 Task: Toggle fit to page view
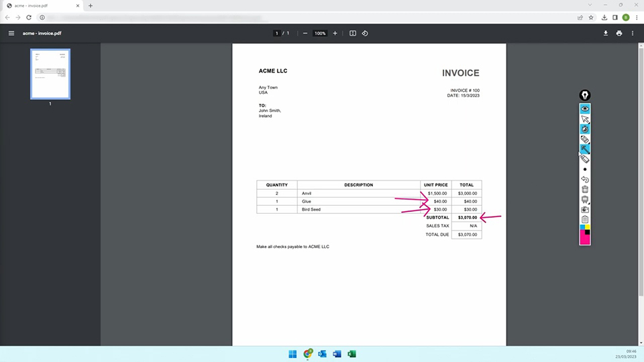point(353,34)
